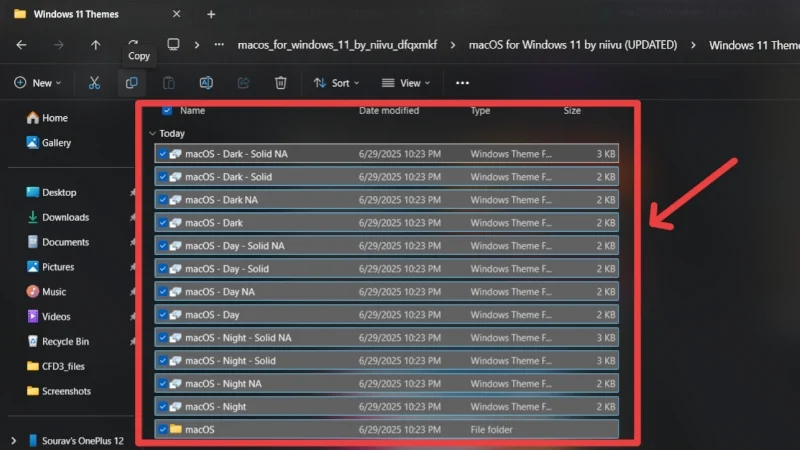
Task: Sort by Type column header
Action: [480, 110]
